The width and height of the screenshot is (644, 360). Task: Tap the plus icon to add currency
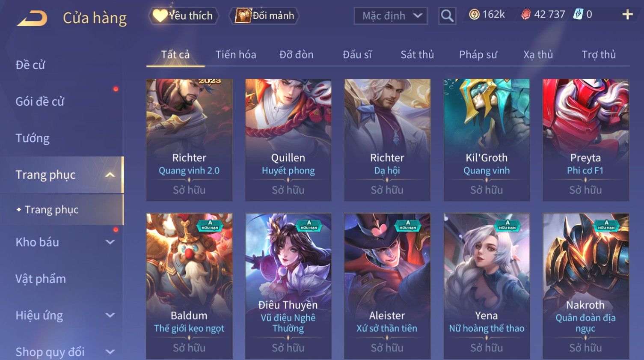tap(627, 15)
